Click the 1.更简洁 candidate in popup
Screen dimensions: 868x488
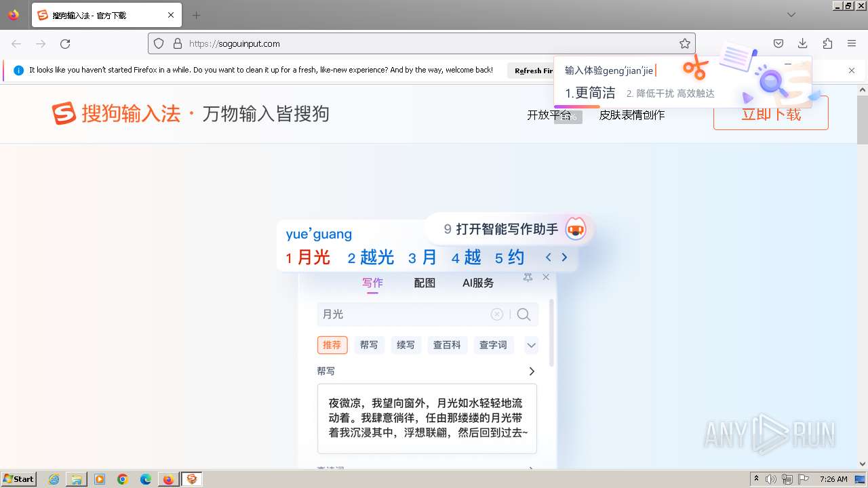click(591, 93)
